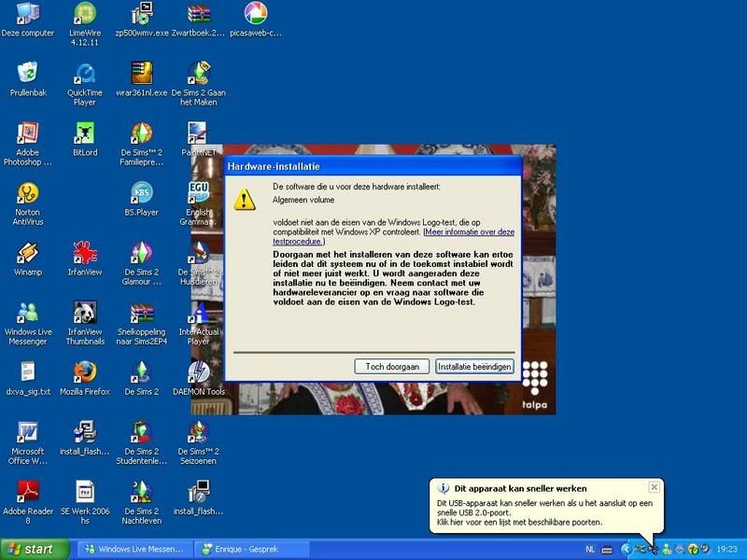Launch the Winamp desktop icon
Screen dimensions: 747x560
point(28,259)
